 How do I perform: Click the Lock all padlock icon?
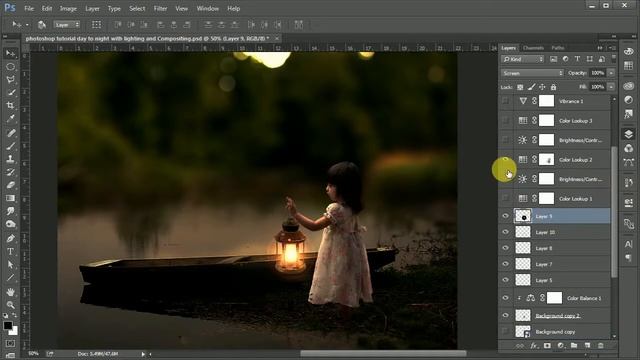[553, 87]
